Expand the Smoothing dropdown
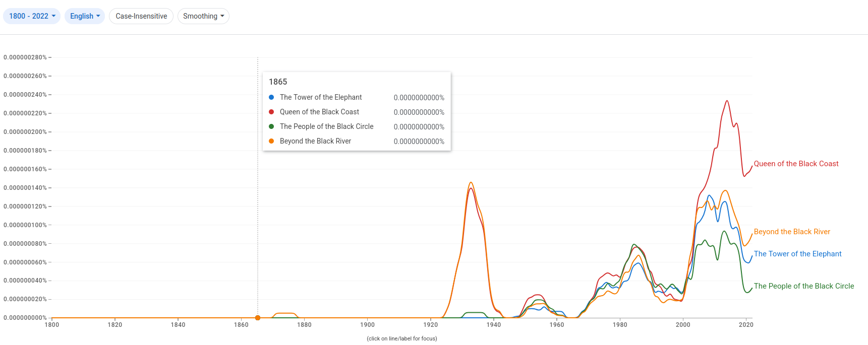The height and width of the screenshot is (345, 868). pos(203,16)
